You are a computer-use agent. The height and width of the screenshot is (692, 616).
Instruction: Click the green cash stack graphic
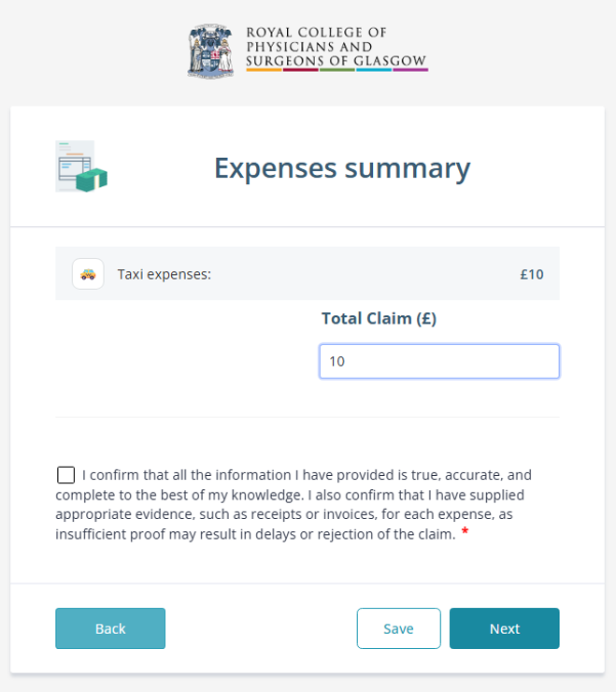coord(92,180)
